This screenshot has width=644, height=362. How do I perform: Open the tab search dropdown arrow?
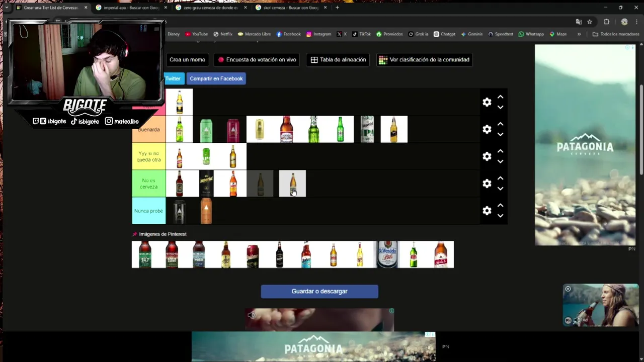pyautogui.click(x=7, y=8)
